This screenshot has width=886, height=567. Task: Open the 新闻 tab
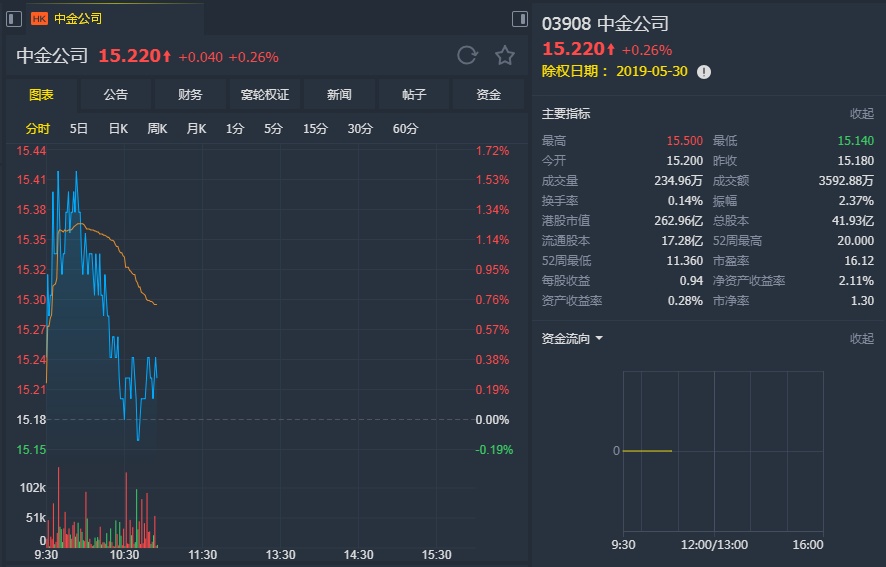[339, 95]
